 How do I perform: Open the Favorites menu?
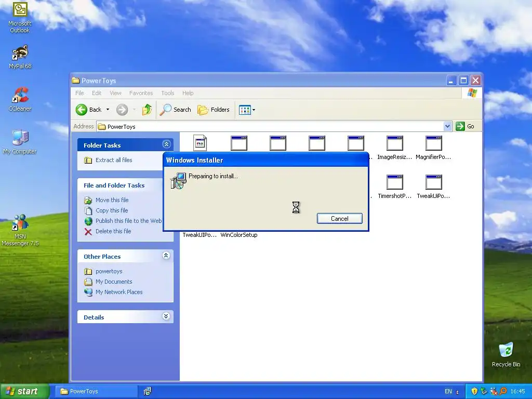click(x=141, y=93)
